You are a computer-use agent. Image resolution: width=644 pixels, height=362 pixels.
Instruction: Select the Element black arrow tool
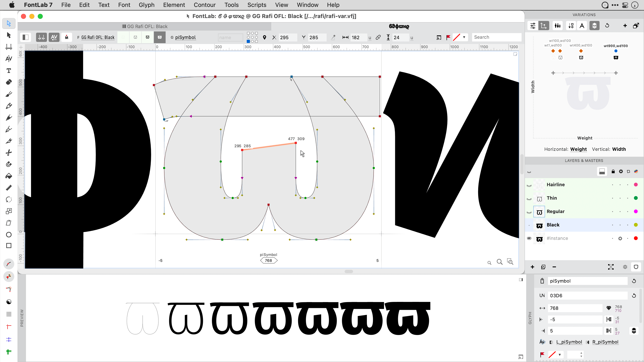pyautogui.click(x=9, y=35)
